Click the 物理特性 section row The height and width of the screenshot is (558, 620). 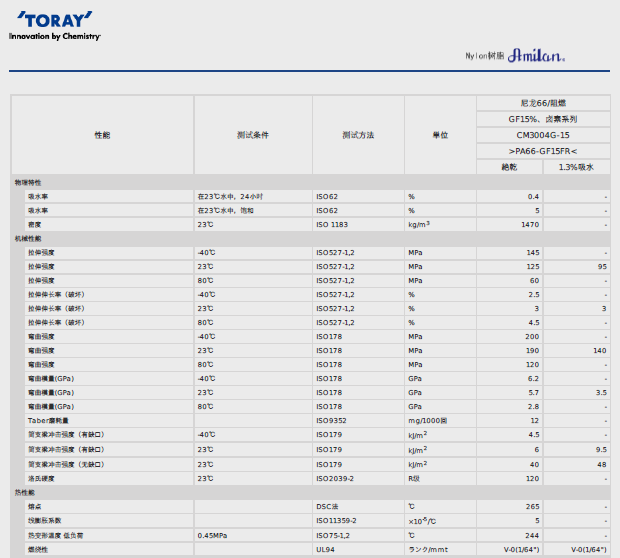click(28, 183)
